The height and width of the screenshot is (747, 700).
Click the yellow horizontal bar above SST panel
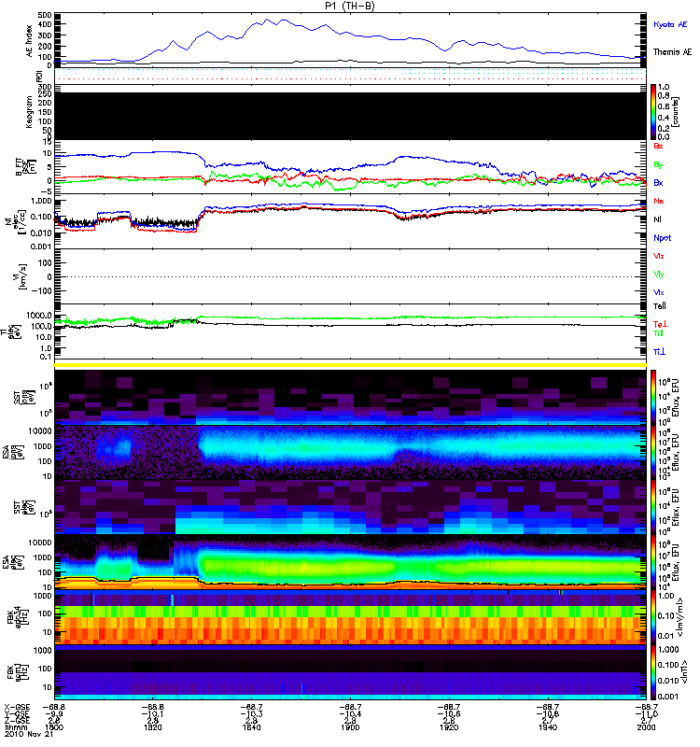[x=351, y=365]
